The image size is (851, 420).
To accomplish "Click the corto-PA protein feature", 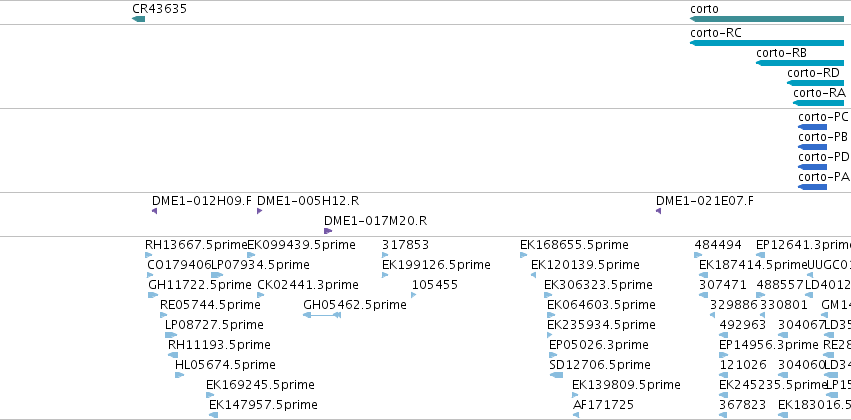I will (x=812, y=187).
